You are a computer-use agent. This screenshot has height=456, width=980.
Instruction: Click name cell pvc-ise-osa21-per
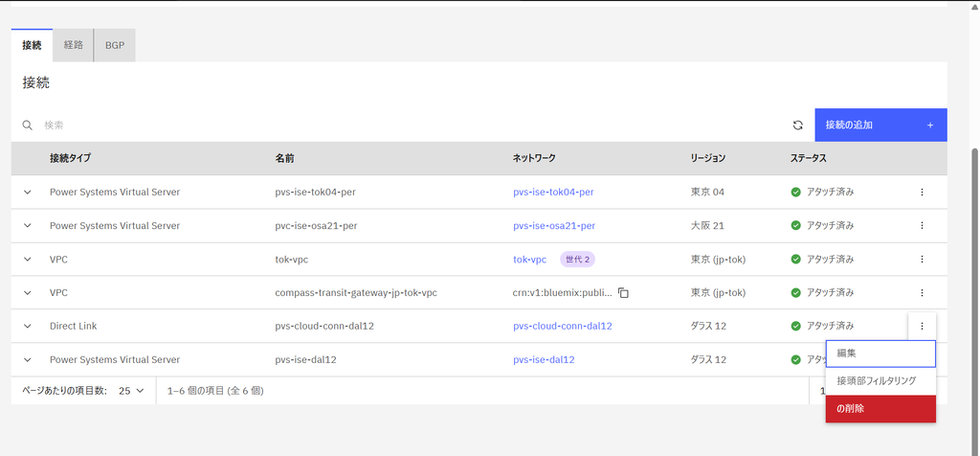(316, 225)
